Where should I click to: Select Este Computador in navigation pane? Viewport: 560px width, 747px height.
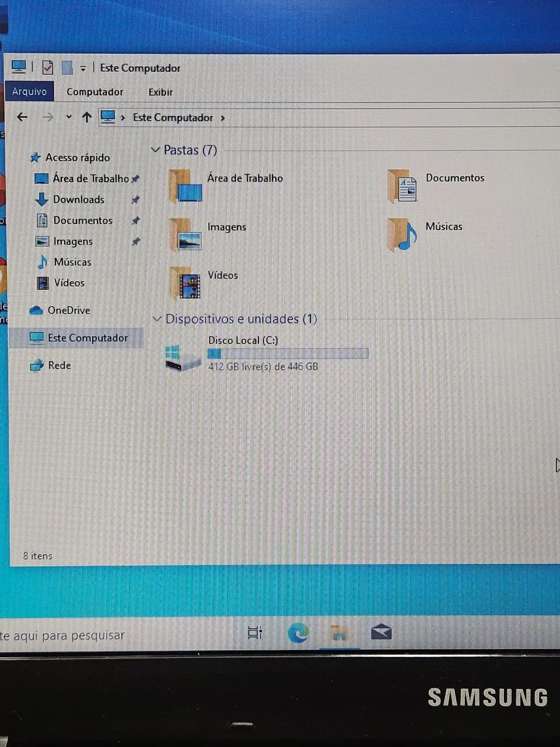[x=87, y=338]
